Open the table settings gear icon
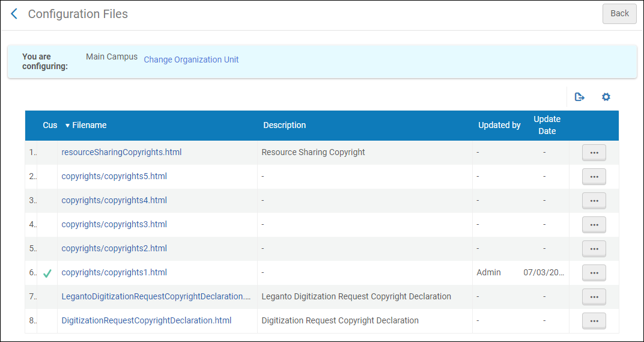The image size is (644, 342). [x=606, y=97]
